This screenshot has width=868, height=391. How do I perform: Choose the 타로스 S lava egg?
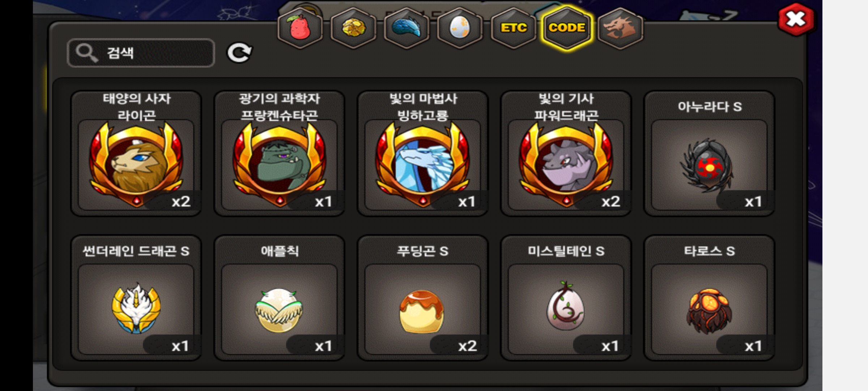709,298
